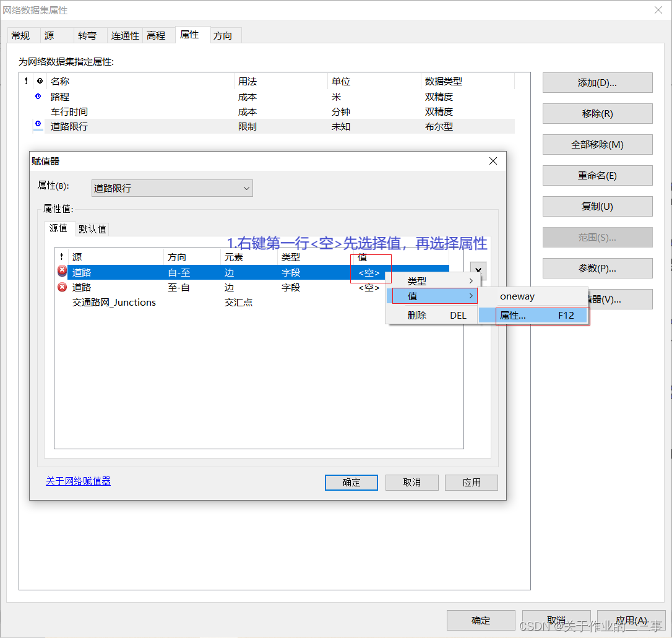Click 分钟 unit of 车行时间
Viewport: 672px width, 638px height.
[341, 112]
